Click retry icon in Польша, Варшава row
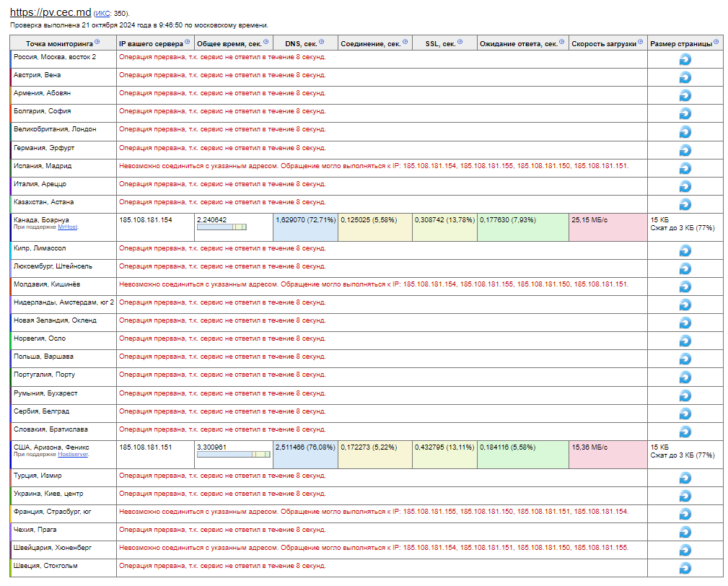The height and width of the screenshot is (586, 728). tap(685, 359)
